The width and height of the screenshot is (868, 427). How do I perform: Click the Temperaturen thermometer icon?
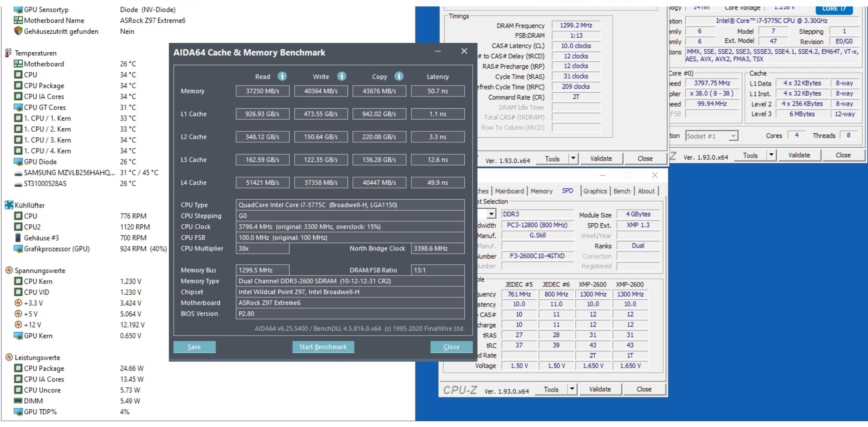coord(8,53)
